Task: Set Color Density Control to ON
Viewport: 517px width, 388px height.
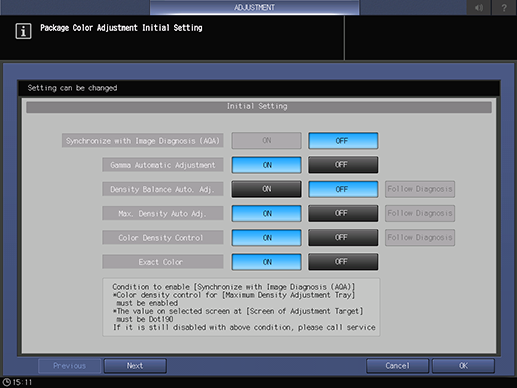Action: point(267,238)
